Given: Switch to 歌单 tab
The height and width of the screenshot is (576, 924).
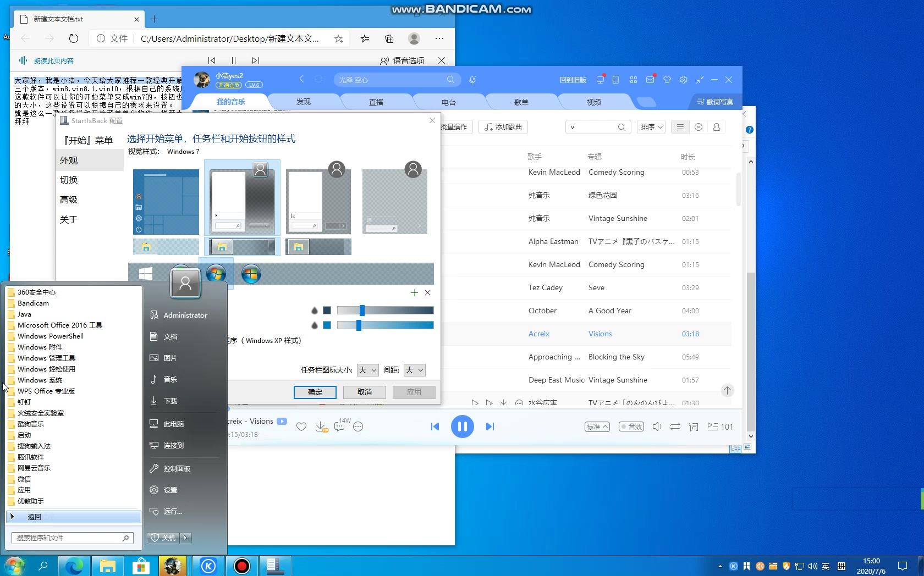Looking at the screenshot, I should [521, 102].
